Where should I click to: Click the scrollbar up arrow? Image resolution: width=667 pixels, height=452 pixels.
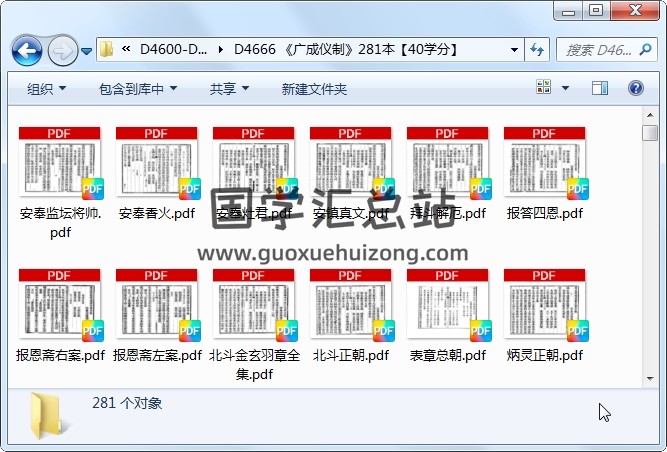(x=650, y=115)
